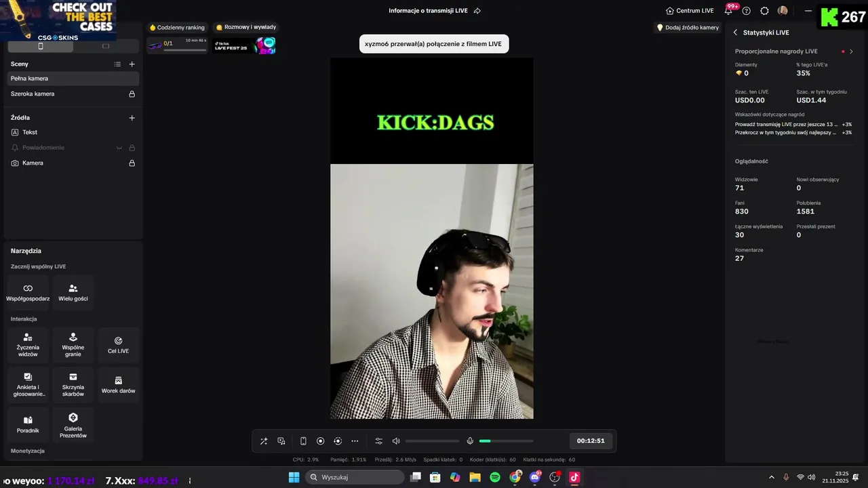This screenshot has height=488, width=868.
Task: Click the Windows search box Wyszukaj
Action: pos(354,477)
